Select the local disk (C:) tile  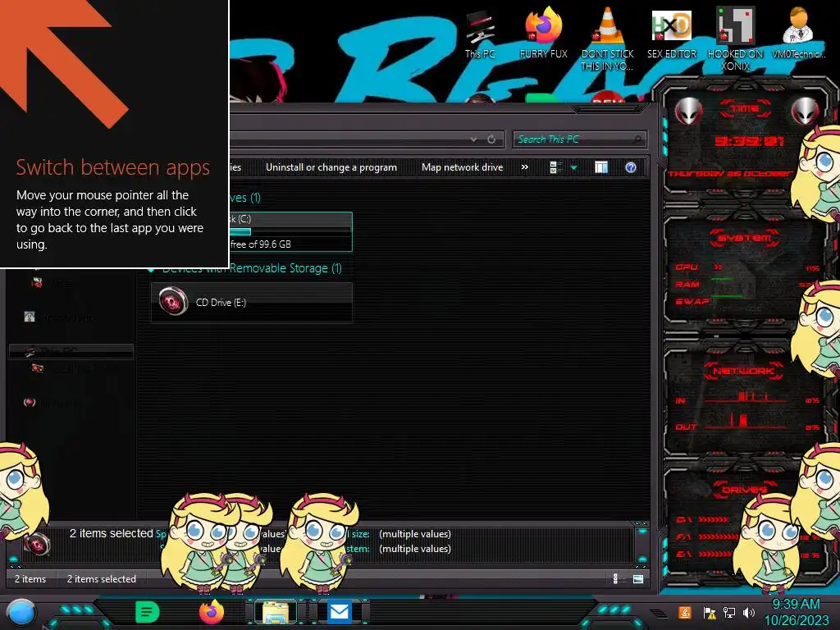coord(290,232)
